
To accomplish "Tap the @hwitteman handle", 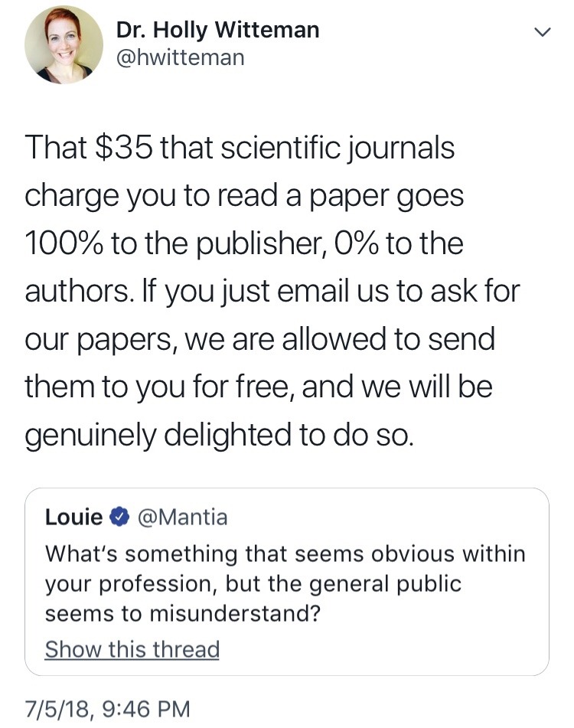I will tap(181, 57).
